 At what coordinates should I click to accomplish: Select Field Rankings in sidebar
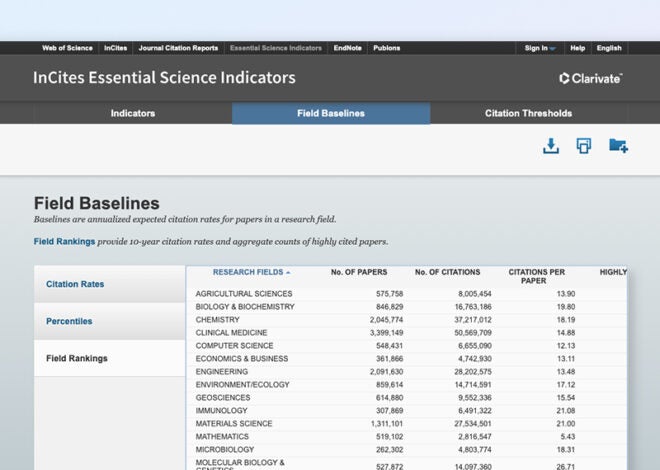point(77,358)
